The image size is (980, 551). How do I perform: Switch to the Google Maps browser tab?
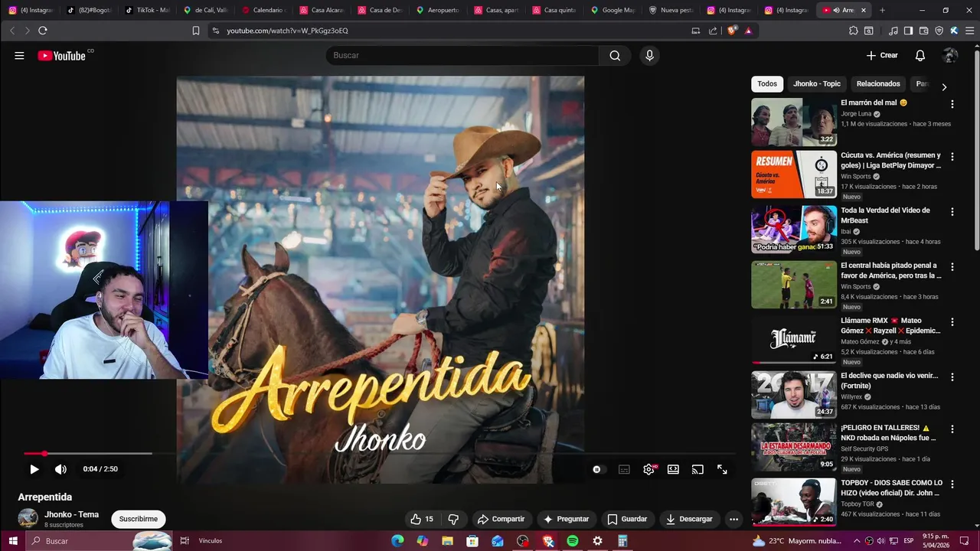612,10
